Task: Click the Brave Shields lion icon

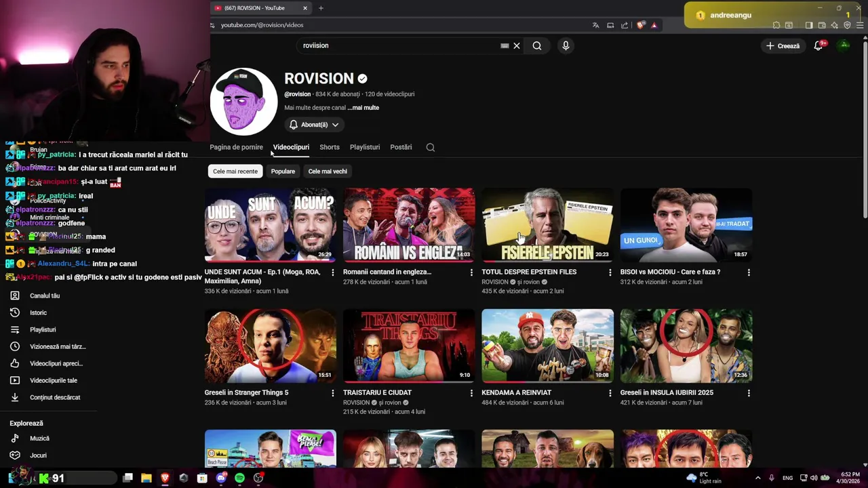Action: pyautogui.click(x=641, y=25)
